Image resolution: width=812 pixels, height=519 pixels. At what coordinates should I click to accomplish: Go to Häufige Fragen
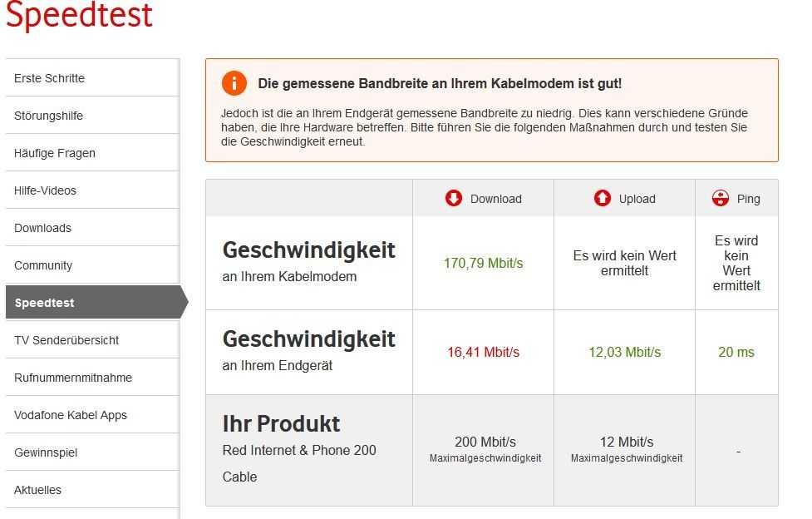[92, 153]
